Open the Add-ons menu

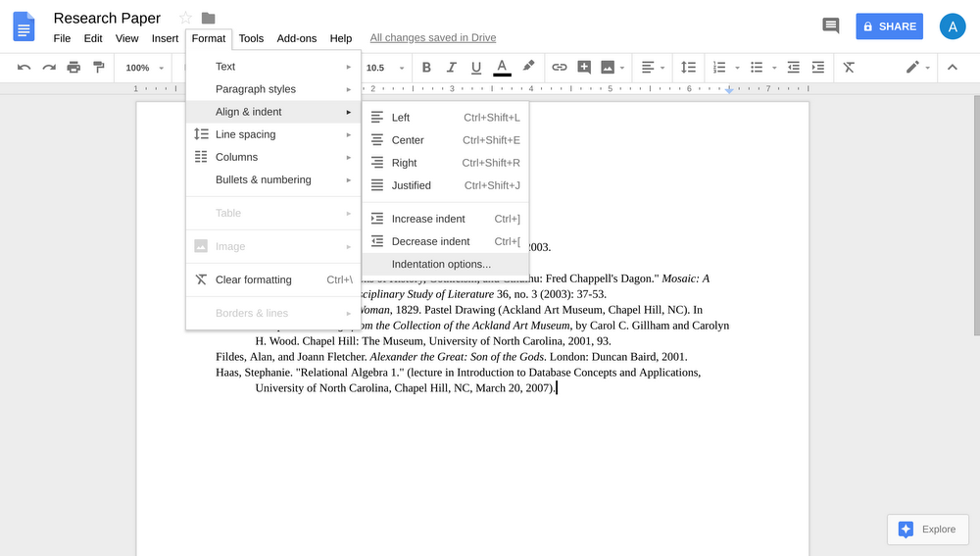pos(297,38)
